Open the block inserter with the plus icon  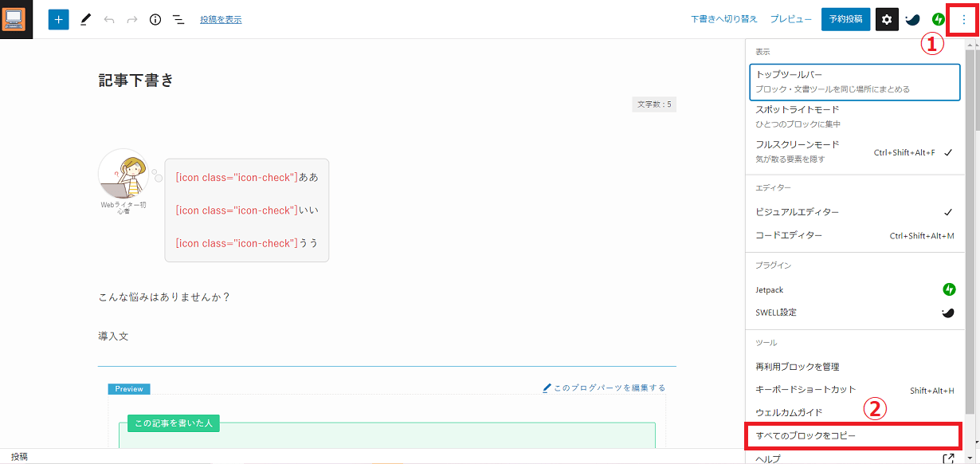tap(57, 18)
